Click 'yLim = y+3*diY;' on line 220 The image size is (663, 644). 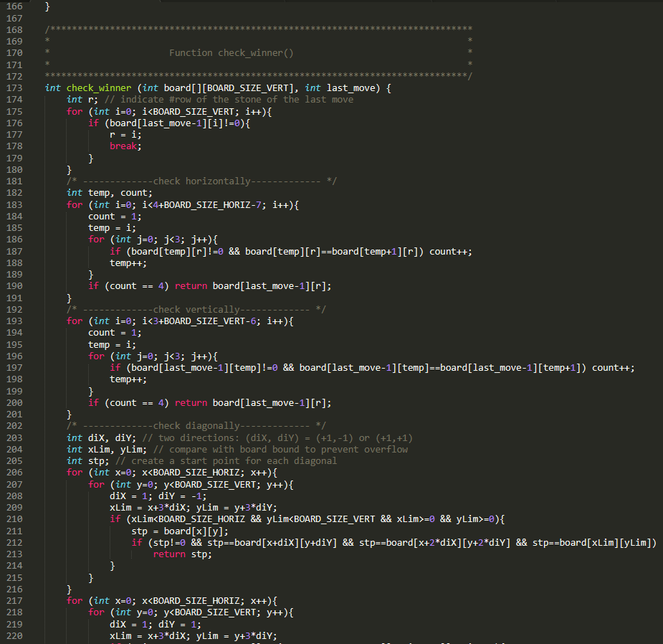(x=237, y=635)
